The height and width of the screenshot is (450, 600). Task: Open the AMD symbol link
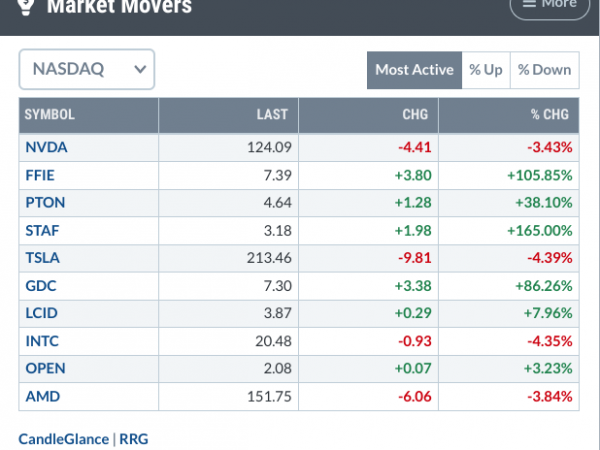pos(43,396)
